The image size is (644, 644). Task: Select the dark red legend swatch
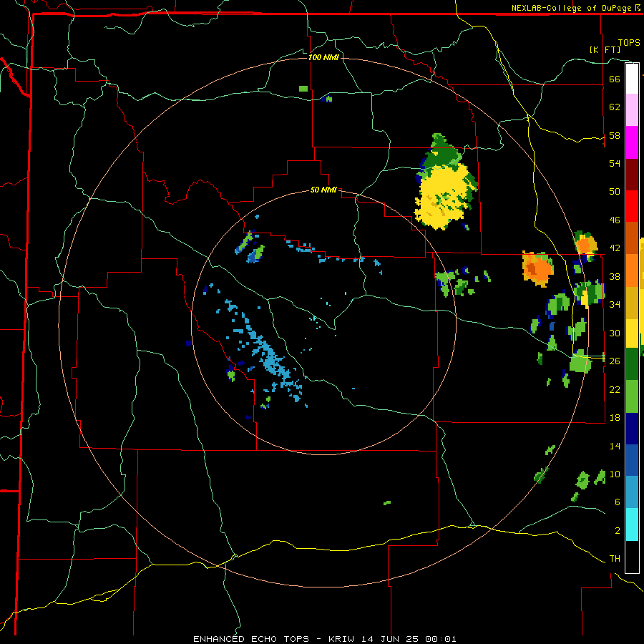coord(632,175)
